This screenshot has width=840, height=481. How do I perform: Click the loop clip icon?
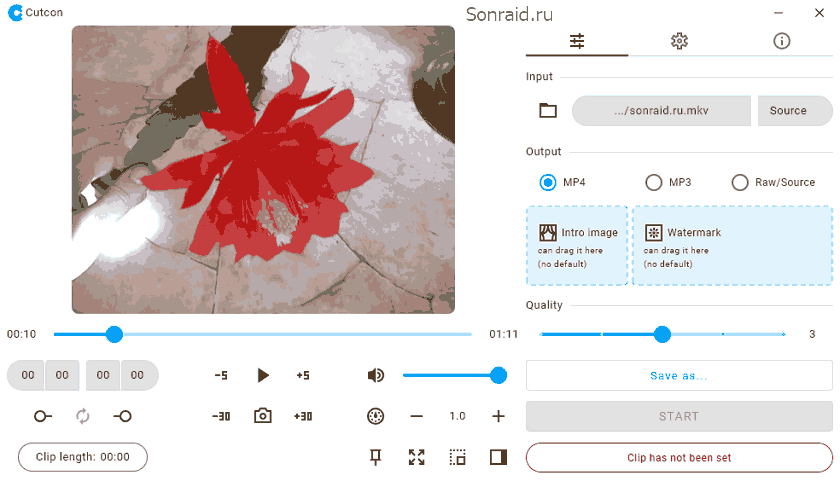click(x=82, y=416)
